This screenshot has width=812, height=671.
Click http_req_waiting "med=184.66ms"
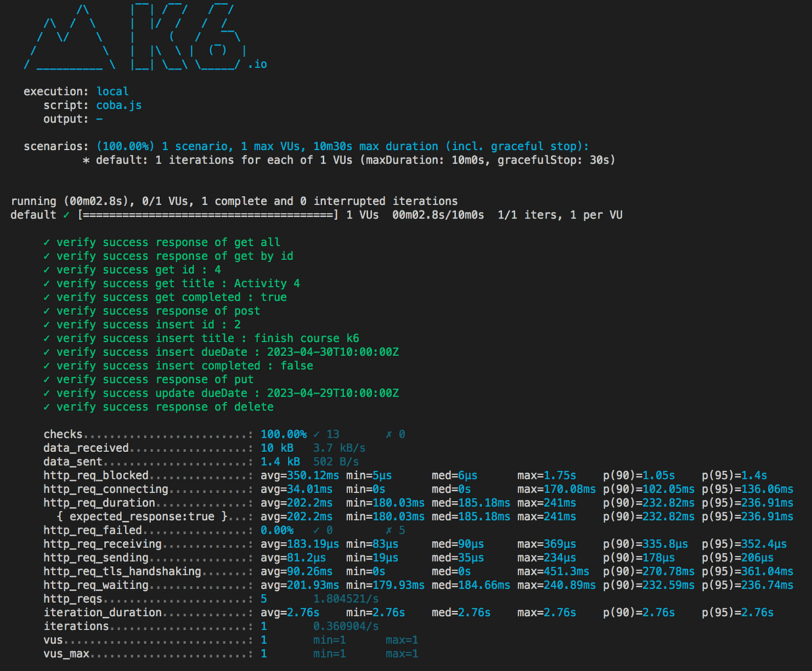[x=472, y=585]
